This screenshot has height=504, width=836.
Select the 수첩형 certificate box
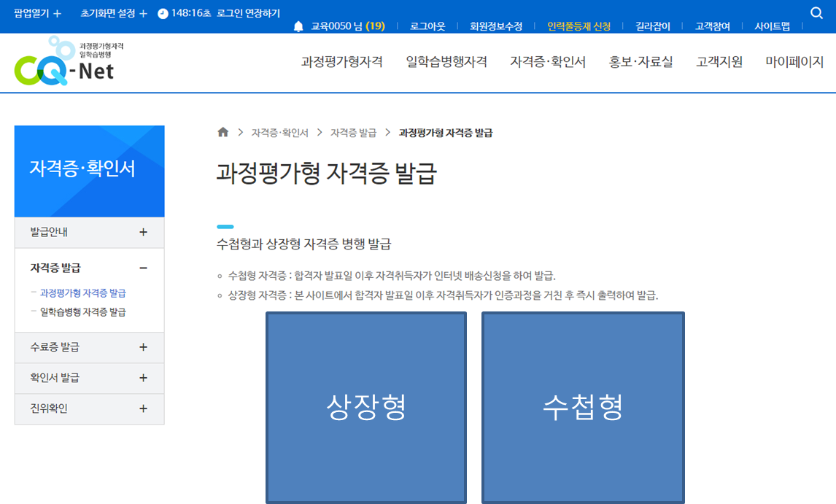click(583, 408)
